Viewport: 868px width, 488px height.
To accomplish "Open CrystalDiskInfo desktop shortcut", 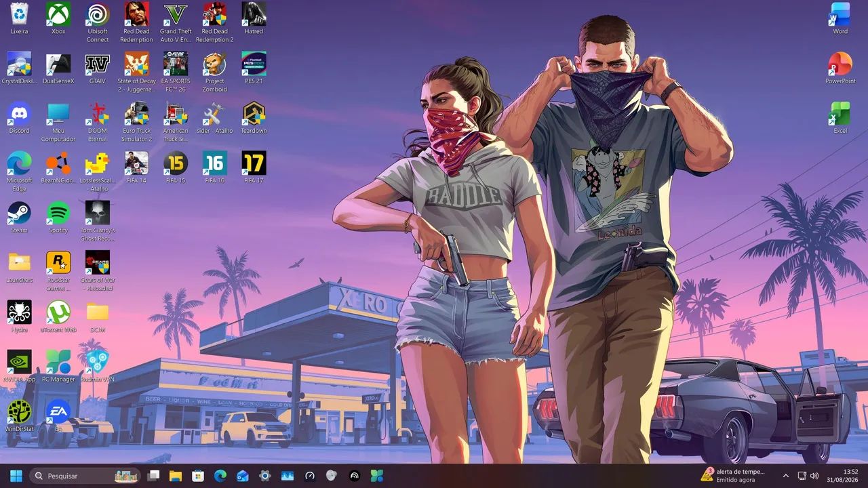I will (19, 68).
